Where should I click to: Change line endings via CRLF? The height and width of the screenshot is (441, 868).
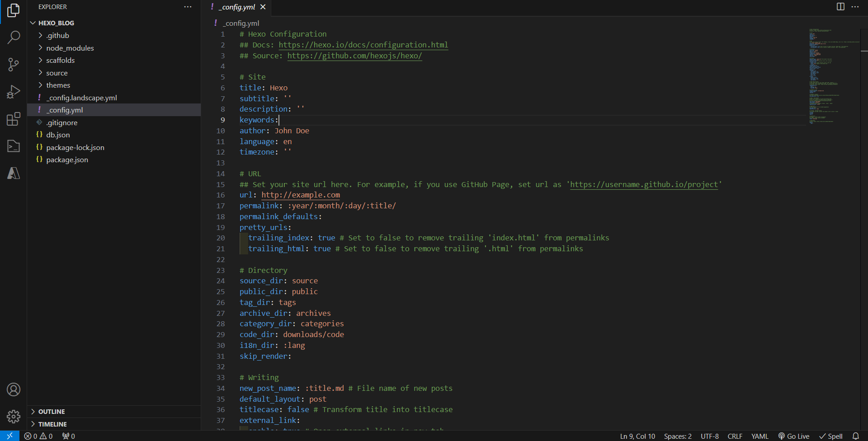(x=735, y=436)
